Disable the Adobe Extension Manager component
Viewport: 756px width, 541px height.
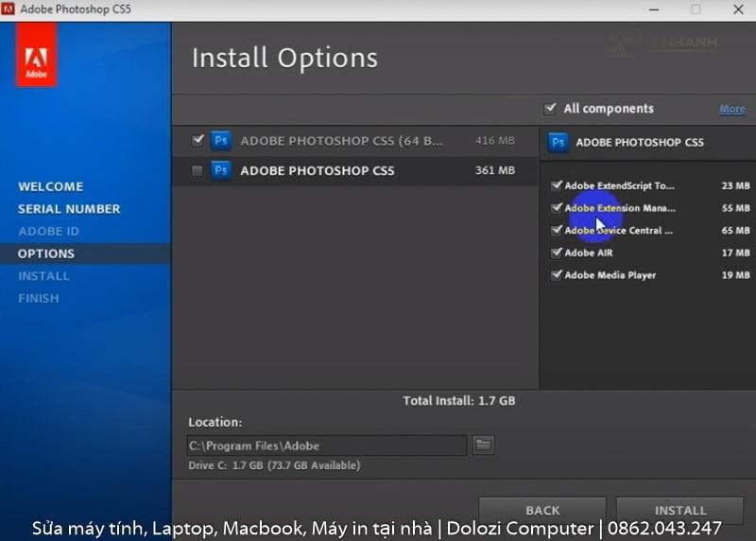557,208
